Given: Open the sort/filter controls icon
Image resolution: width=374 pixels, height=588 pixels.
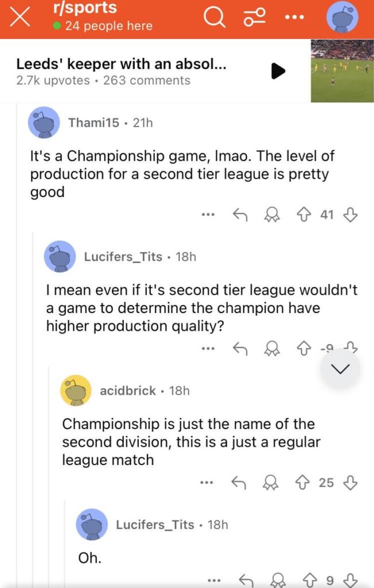Looking at the screenshot, I should (254, 17).
